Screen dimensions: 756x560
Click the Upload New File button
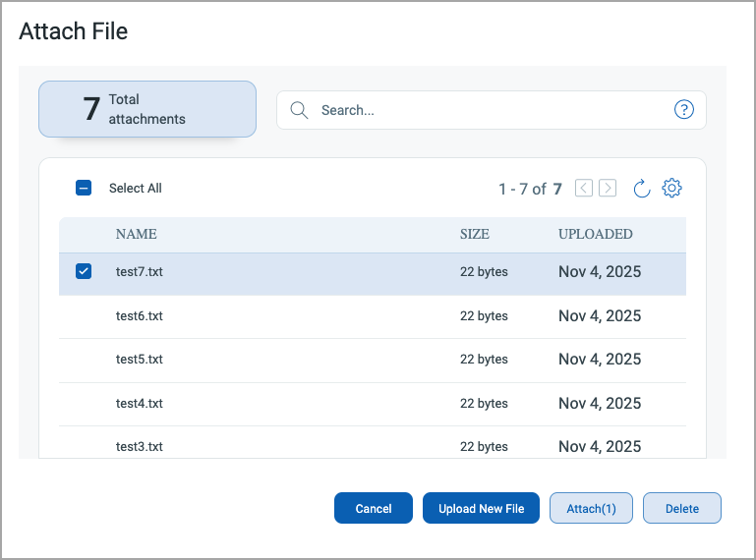(481, 508)
